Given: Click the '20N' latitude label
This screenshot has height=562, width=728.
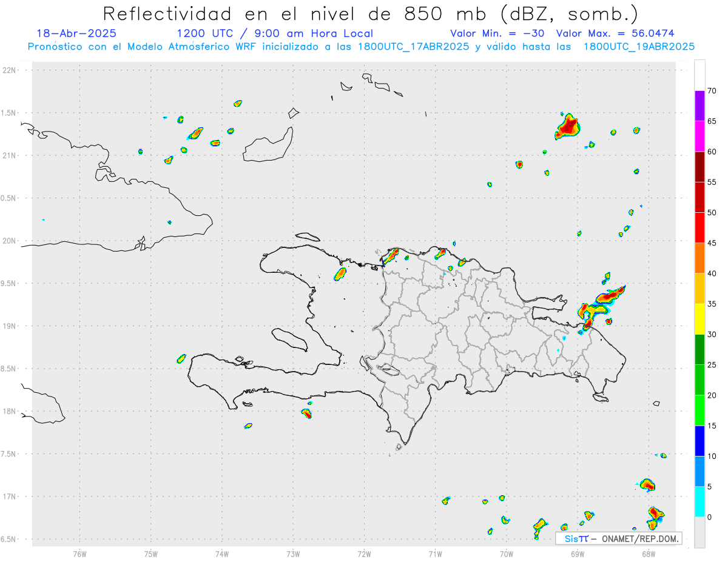Looking at the screenshot, I should pos(10,241).
